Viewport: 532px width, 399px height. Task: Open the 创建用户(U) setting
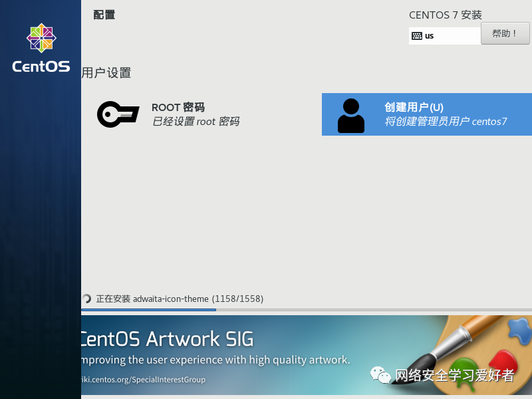coord(427,114)
